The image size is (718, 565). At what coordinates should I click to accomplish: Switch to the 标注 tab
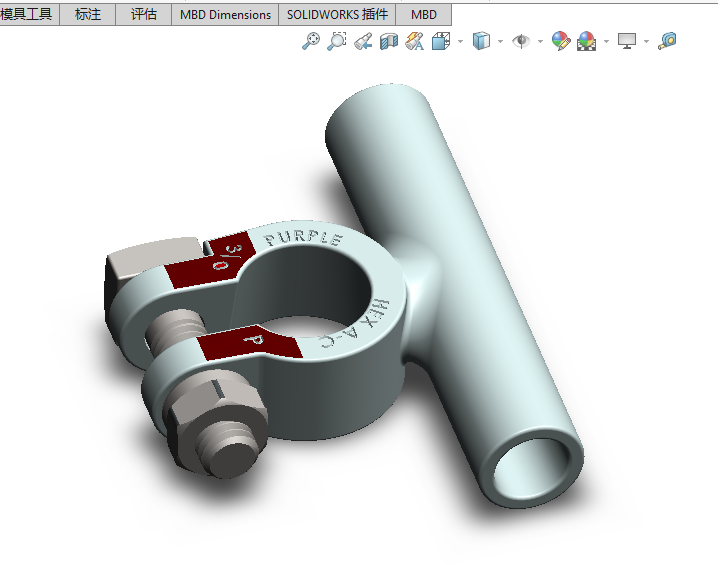87,15
